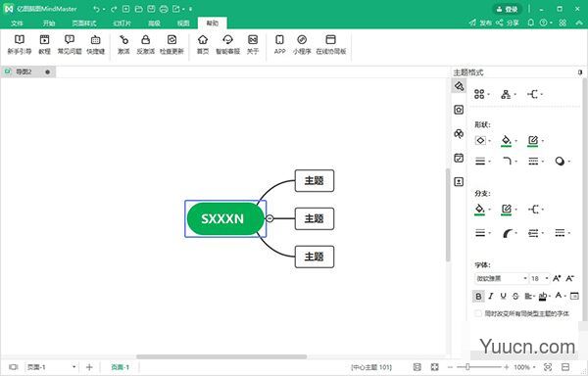Click the Undo arrow in title bar
This screenshot has width=588, height=376.
(97, 9)
